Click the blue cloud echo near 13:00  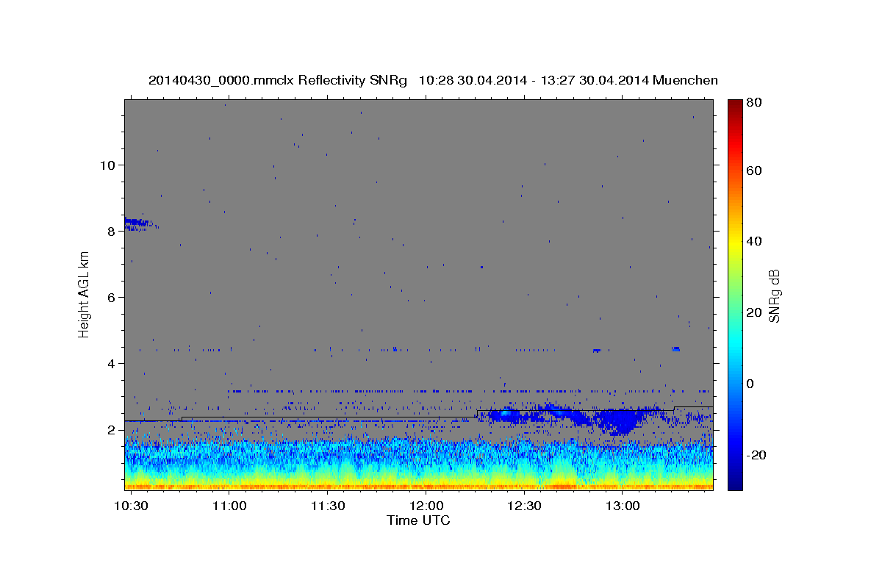click(620, 420)
